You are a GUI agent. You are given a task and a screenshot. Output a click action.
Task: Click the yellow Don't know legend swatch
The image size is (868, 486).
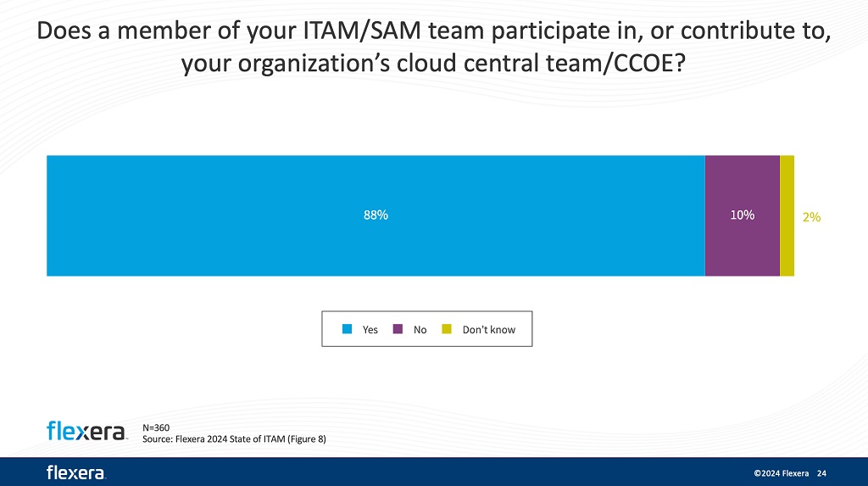point(447,329)
